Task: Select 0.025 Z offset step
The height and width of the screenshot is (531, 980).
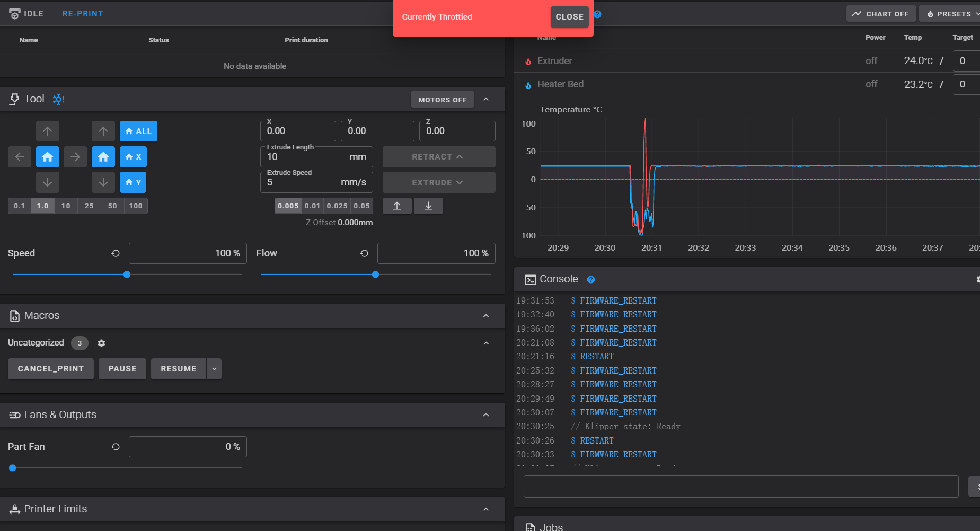Action: coord(337,206)
